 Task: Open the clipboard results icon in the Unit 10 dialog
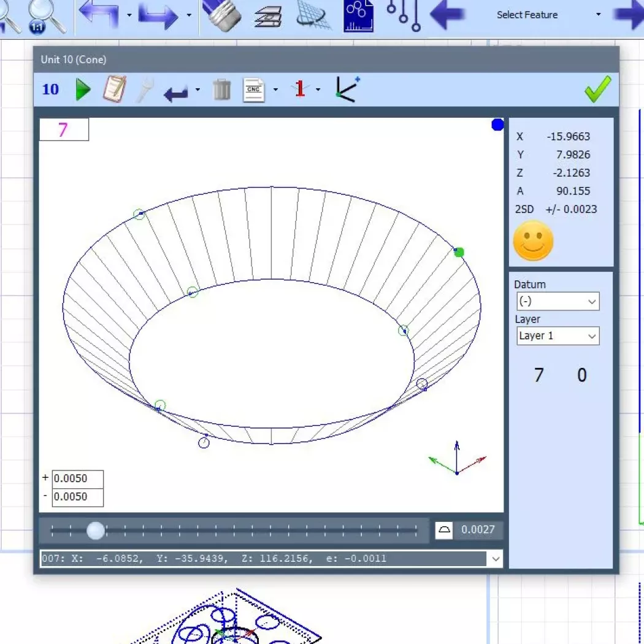pos(113,89)
